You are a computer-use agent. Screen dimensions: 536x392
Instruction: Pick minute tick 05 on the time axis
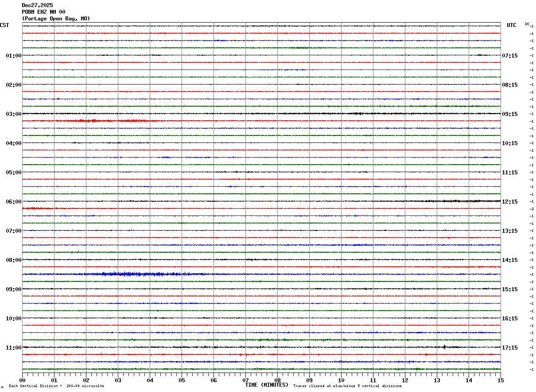(182, 380)
